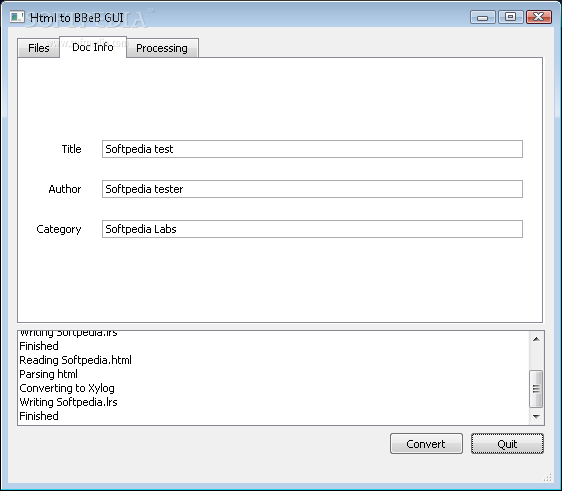Select the "Converting to Xylog" log line
Viewport: 562px width, 491px height.
[67, 388]
